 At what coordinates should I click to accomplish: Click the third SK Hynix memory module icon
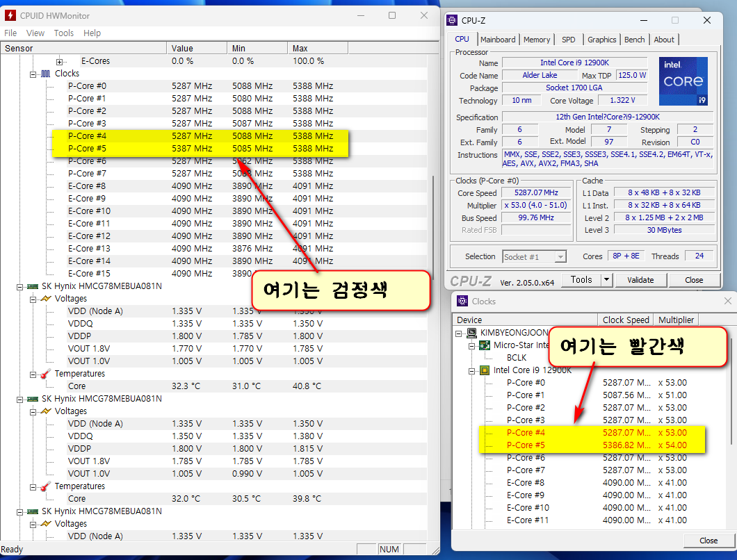[x=33, y=511]
